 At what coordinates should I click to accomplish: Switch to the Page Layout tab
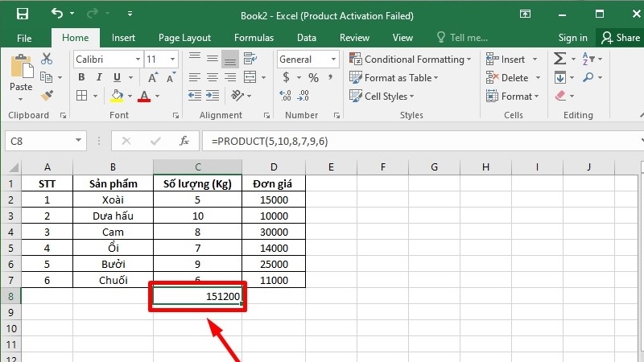pos(184,38)
